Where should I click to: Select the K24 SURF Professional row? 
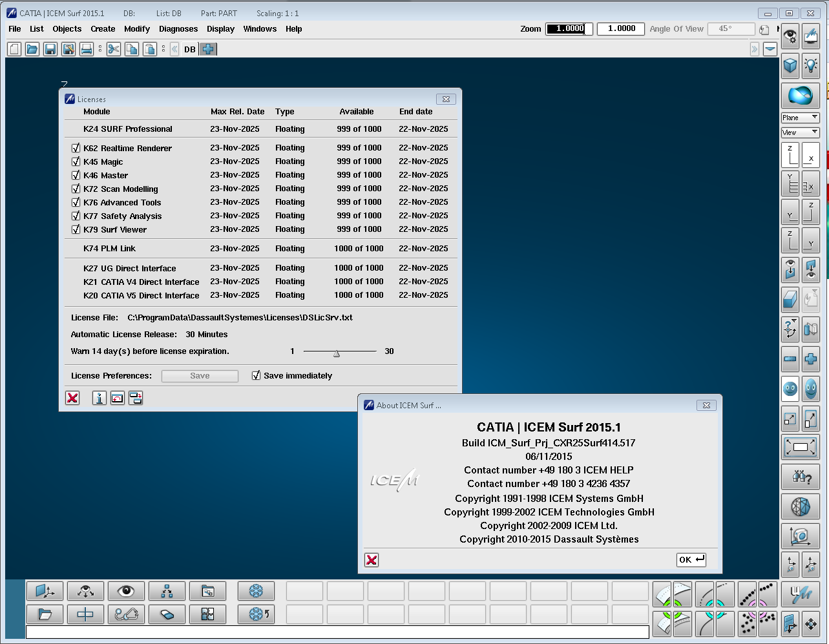pyautogui.click(x=261, y=129)
